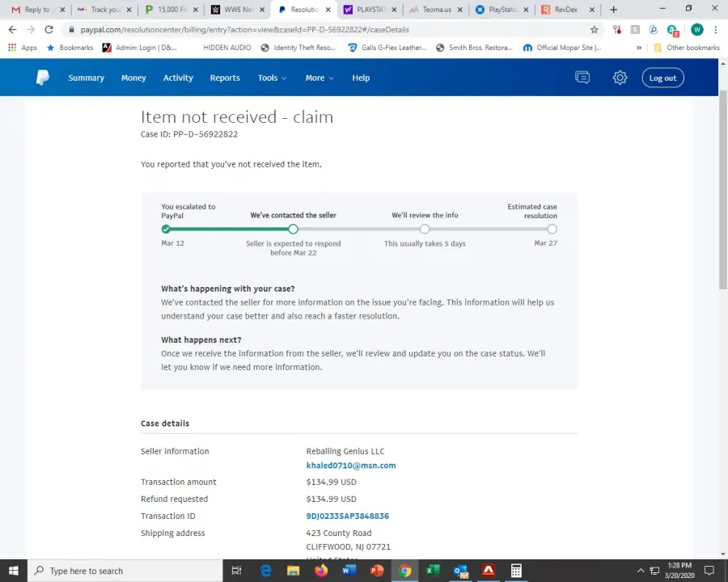Open PayPal settings gear icon
The height and width of the screenshot is (582, 728).
(x=620, y=78)
